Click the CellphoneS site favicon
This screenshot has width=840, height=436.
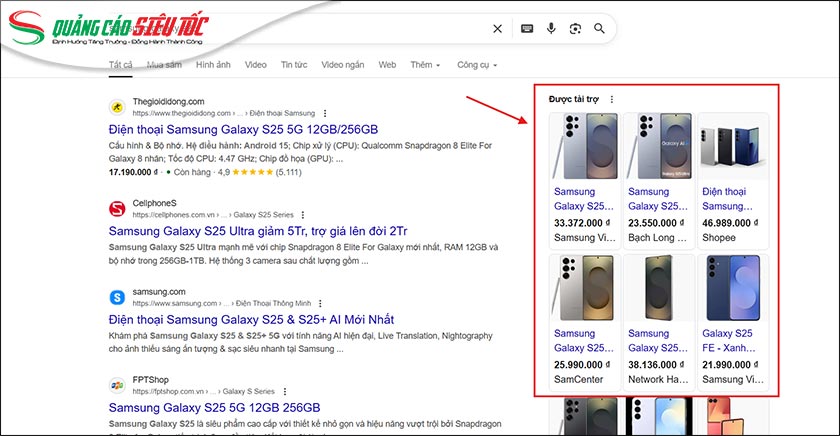117,209
